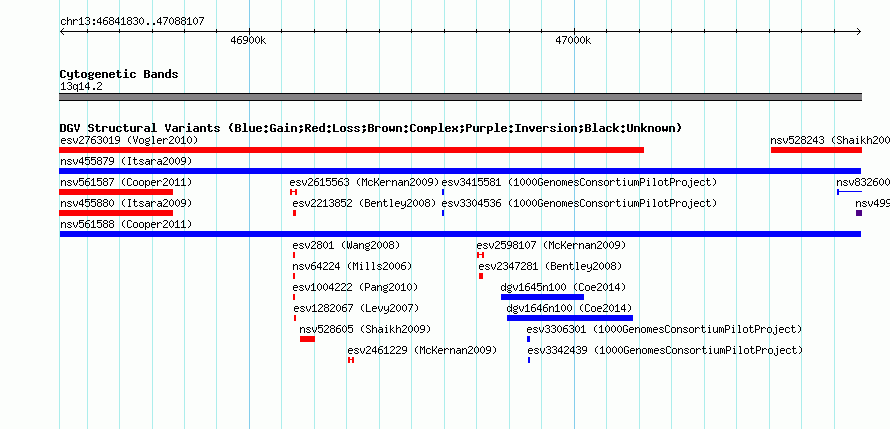Click the Cytogenetic Bands track title
This screenshot has width=890, height=429.
[x=119, y=74]
